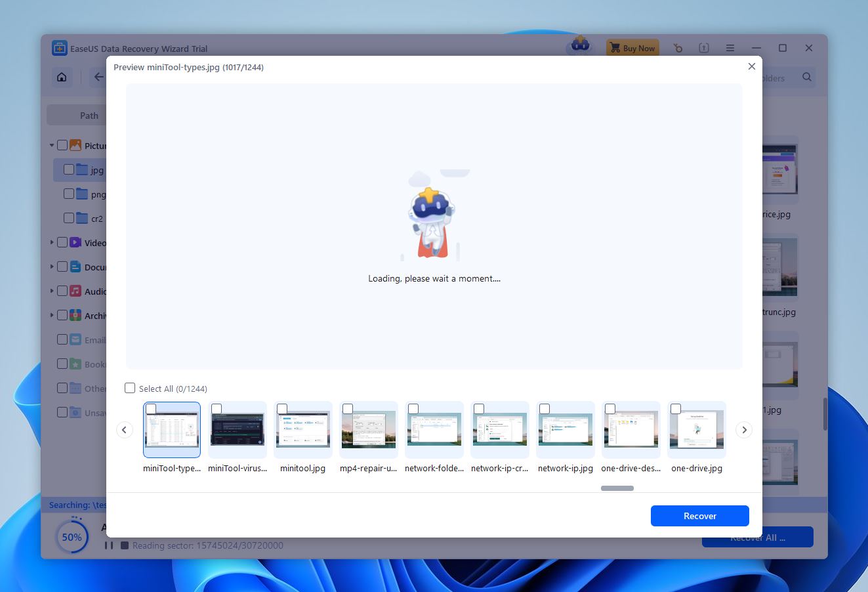The height and width of the screenshot is (592, 868).
Task: Click the Recover button in the preview dialog
Action: click(699, 516)
